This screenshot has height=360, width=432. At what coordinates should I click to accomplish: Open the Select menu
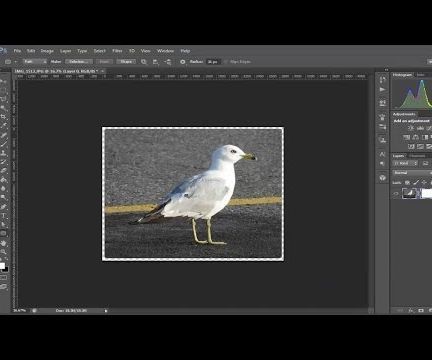pos(99,51)
